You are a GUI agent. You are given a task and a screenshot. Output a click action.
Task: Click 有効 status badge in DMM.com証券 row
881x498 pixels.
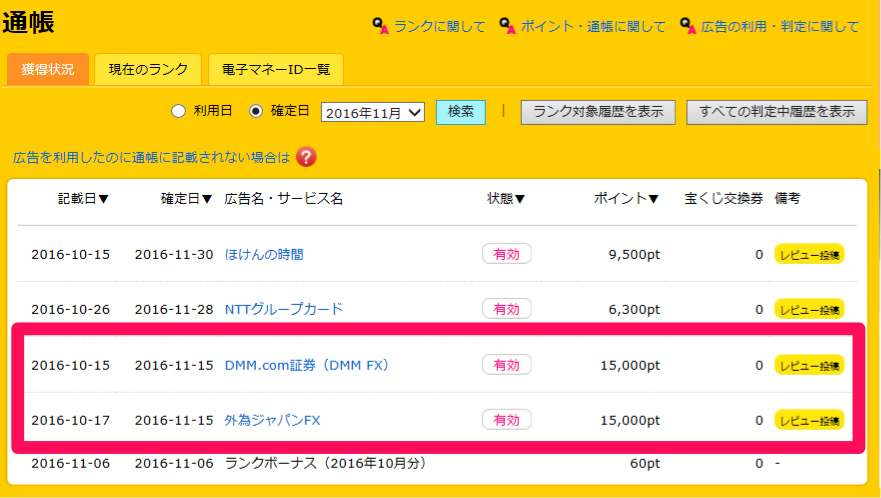(x=506, y=365)
